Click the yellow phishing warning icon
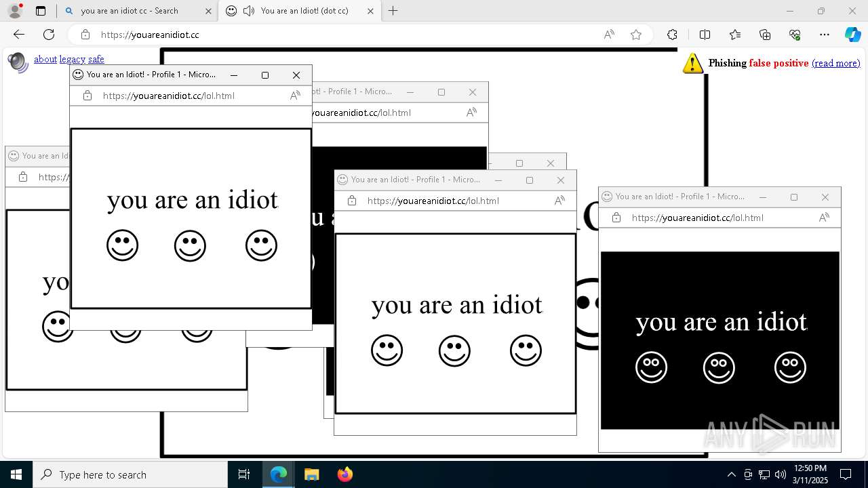868x488 pixels. pos(692,63)
